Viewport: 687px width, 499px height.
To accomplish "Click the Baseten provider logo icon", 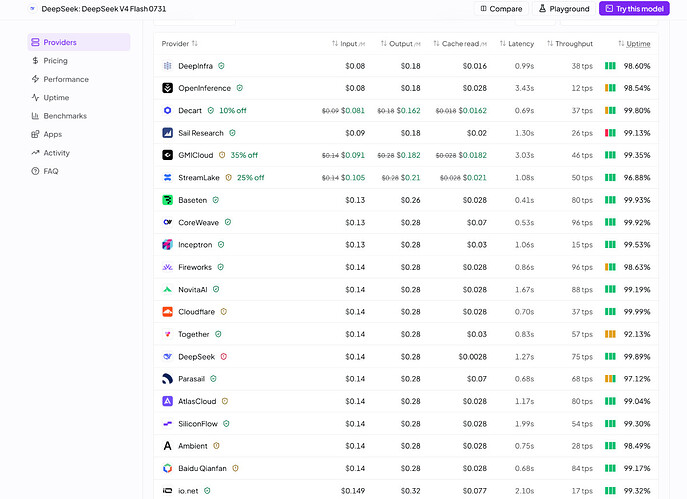I will coord(167,200).
